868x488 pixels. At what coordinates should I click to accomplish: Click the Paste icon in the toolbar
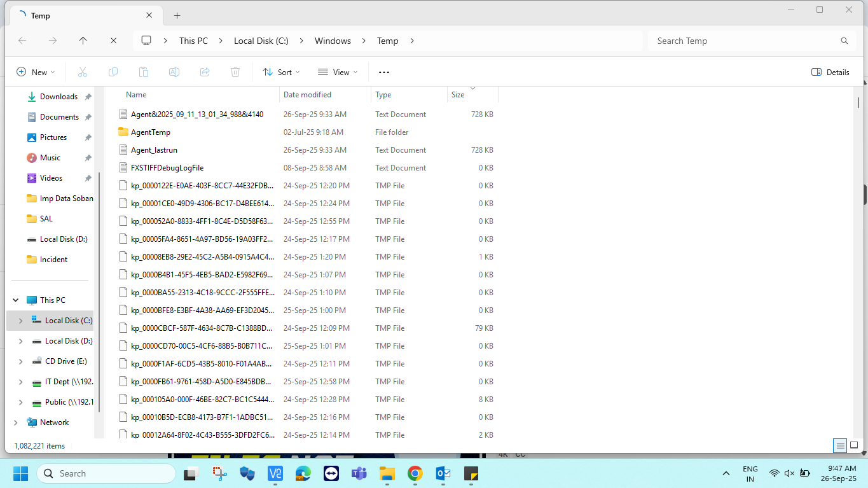coord(143,71)
